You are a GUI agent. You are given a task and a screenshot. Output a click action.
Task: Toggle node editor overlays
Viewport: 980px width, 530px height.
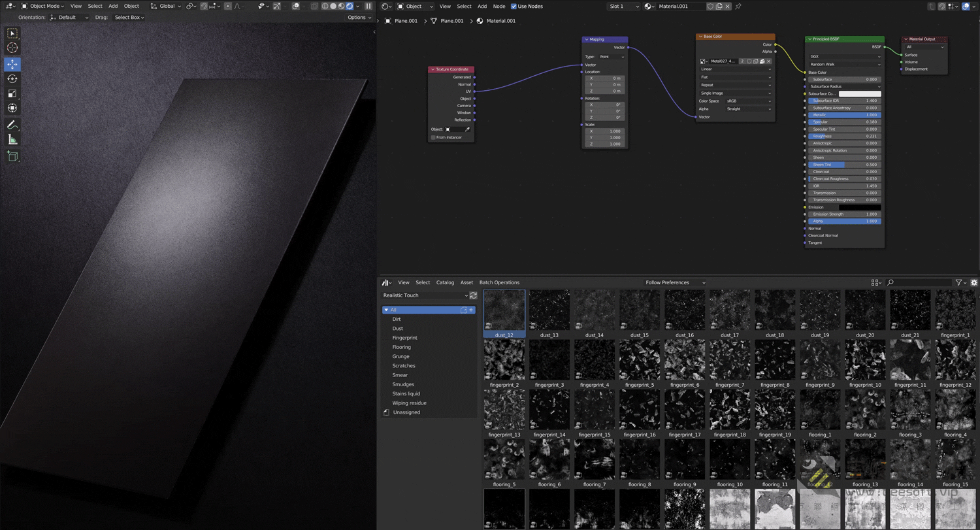coord(966,6)
